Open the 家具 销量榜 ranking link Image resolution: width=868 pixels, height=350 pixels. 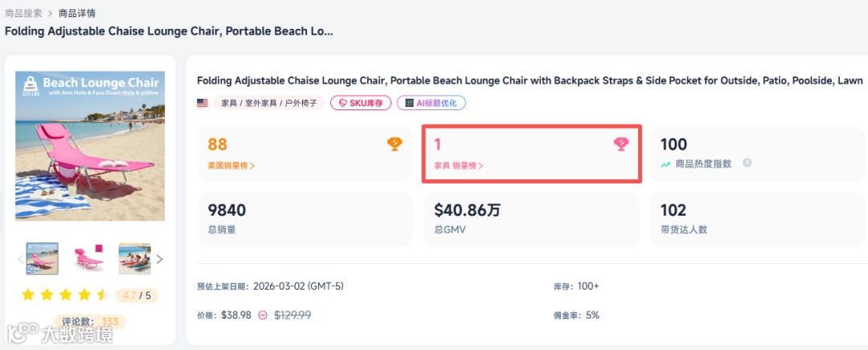coord(459,166)
